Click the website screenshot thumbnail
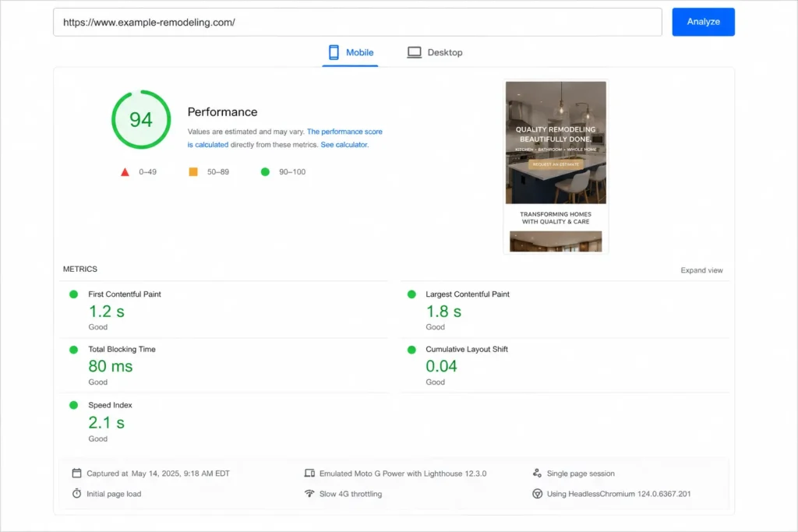The height and width of the screenshot is (532, 798). (x=556, y=167)
